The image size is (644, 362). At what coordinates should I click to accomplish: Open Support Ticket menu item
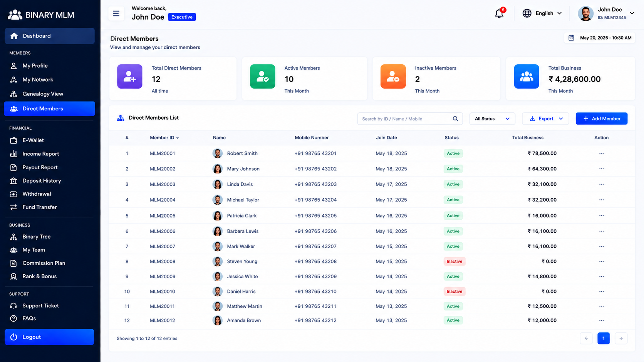pyautogui.click(x=40, y=306)
